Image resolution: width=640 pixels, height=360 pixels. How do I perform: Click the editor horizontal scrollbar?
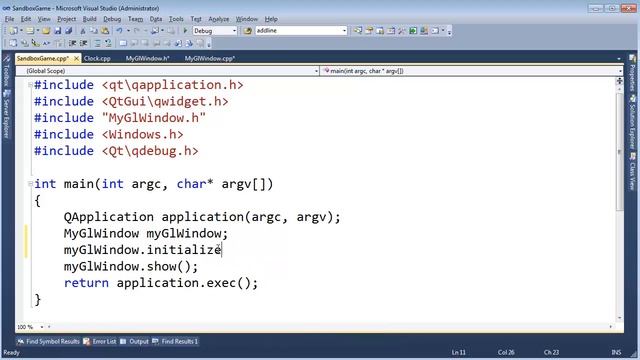(330, 327)
